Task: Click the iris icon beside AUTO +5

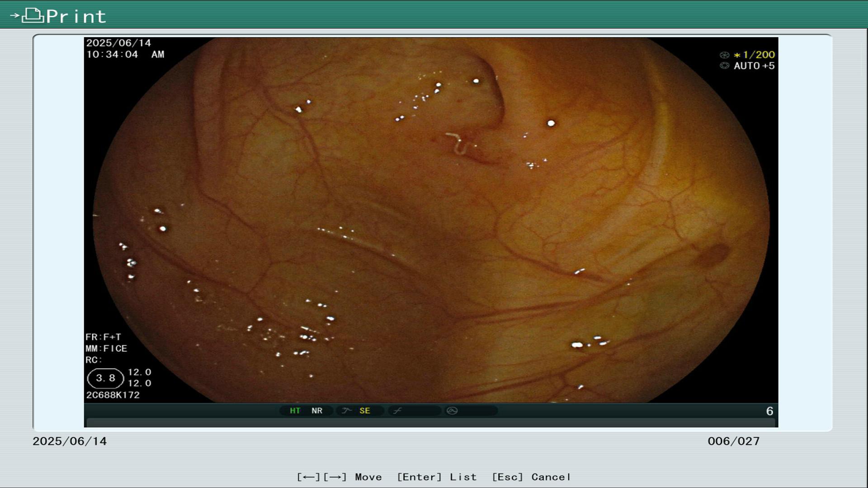Action: pos(724,66)
